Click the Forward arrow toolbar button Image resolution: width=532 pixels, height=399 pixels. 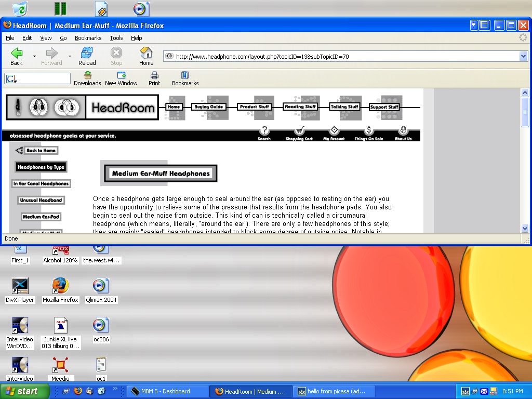point(51,56)
